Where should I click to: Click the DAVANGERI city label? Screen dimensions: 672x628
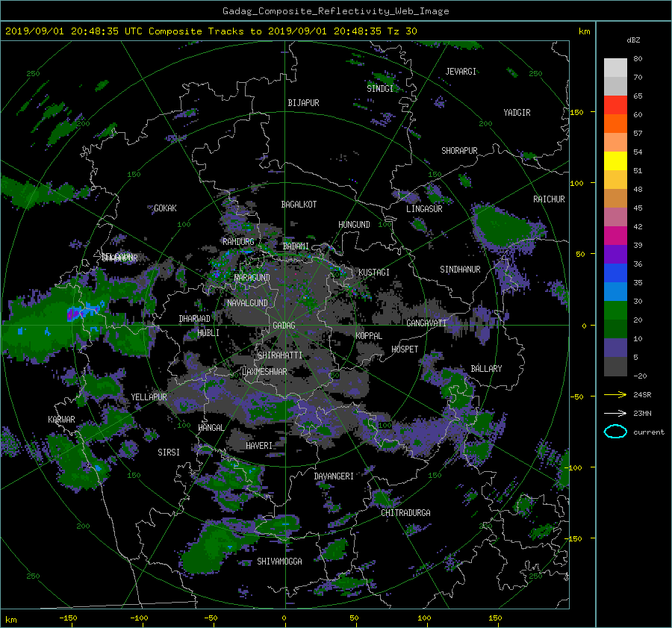point(334,476)
